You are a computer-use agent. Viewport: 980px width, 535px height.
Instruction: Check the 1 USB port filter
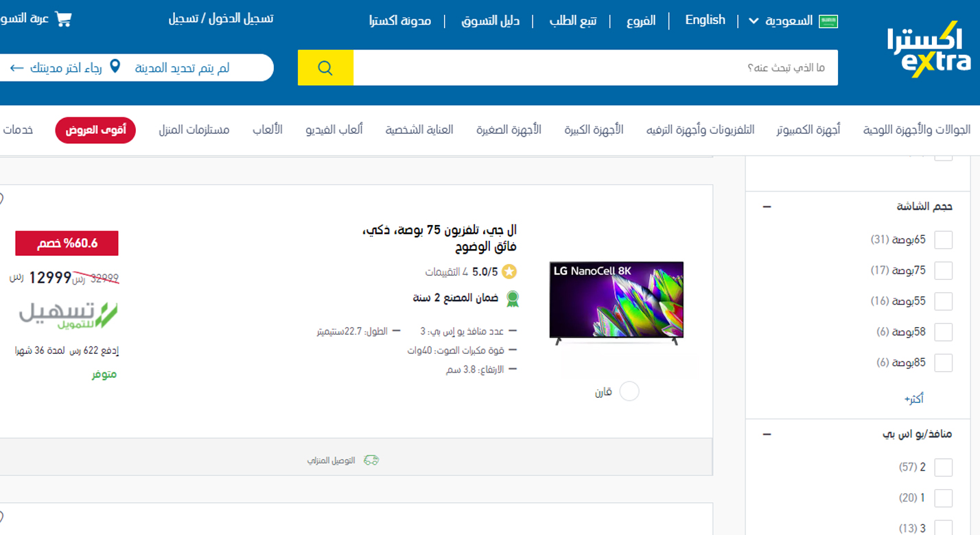(x=944, y=498)
